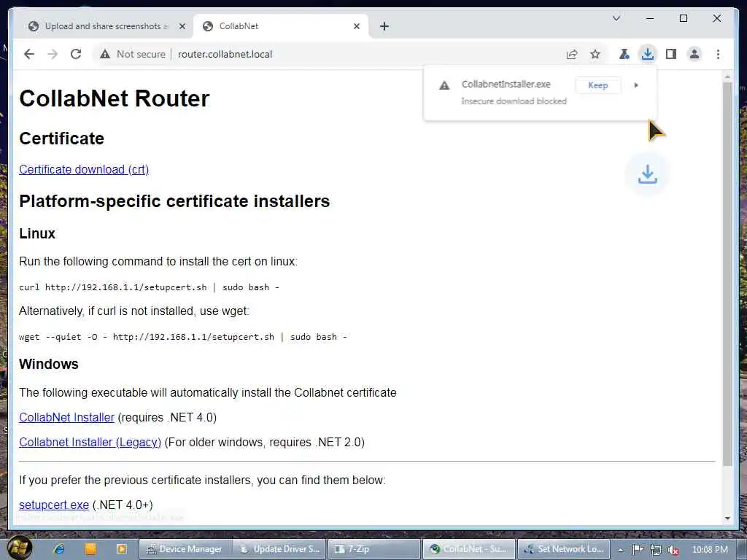Click the Platform-specific certificate installers heading
This screenshot has height=560, width=747.
[174, 201]
